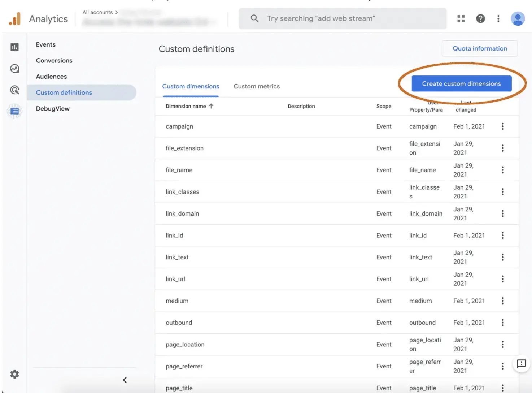Click the Create custom dimensions button
The image size is (532, 393).
[x=461, y=84]
